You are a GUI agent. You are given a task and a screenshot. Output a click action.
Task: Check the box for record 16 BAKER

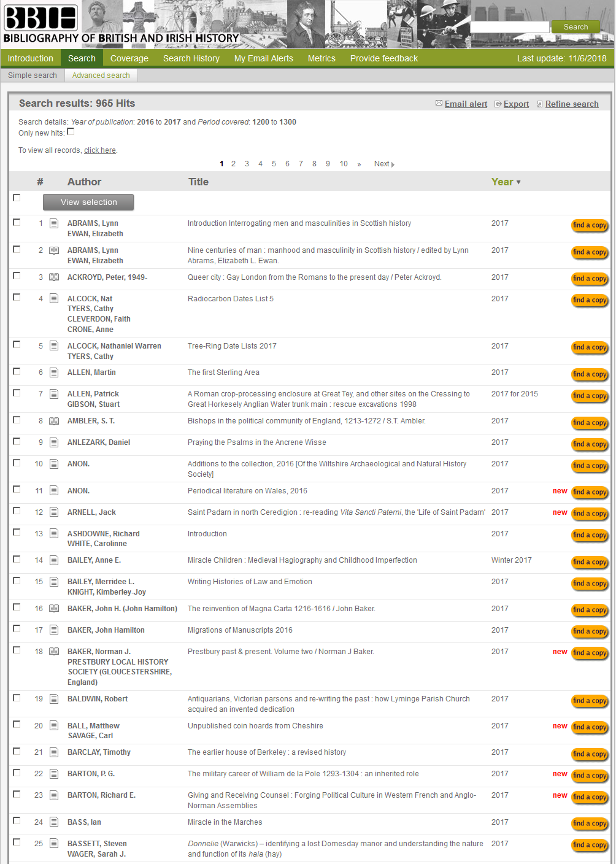click(17, 607)
